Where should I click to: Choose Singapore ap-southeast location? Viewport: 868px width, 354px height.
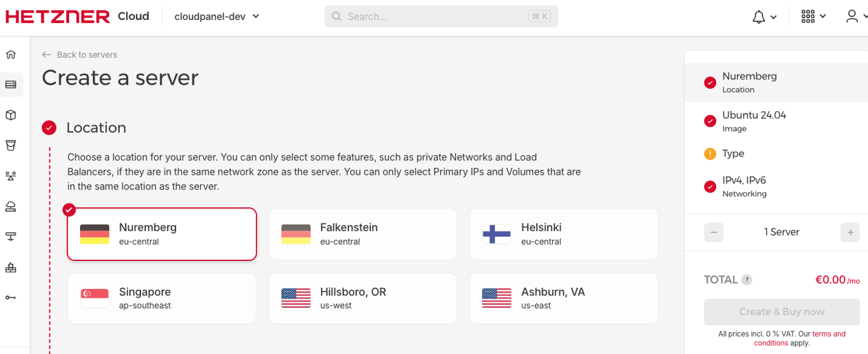pos(162,298)
